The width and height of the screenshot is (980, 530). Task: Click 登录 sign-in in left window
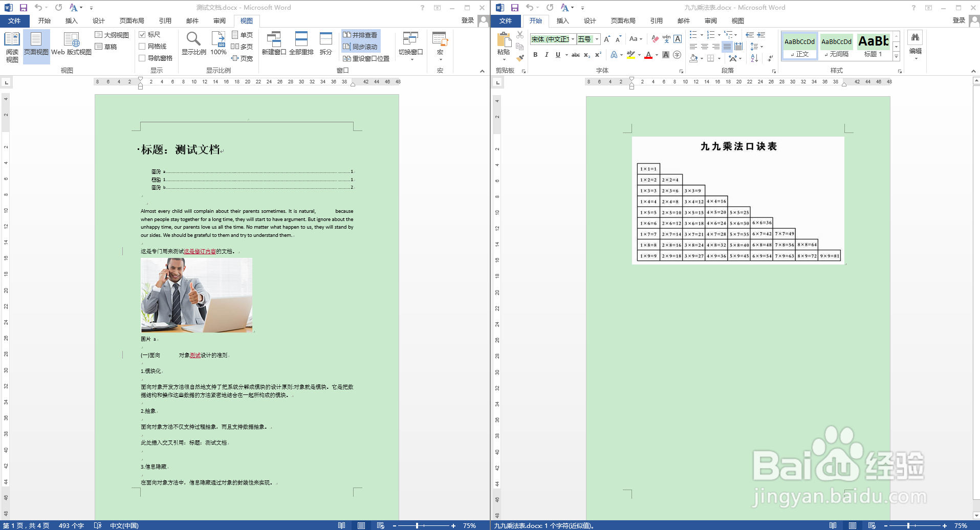click(x=468, y=20)
